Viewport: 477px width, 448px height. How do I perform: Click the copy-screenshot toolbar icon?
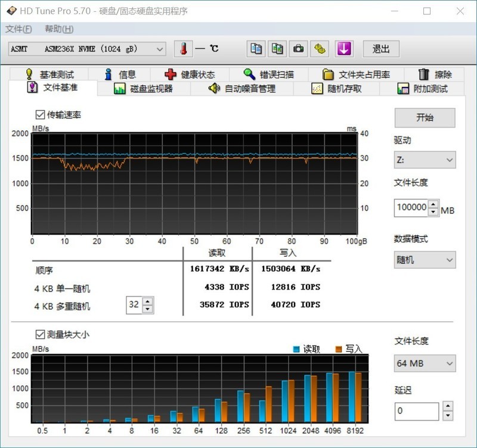pyautogui.click(x=277, y=49)
